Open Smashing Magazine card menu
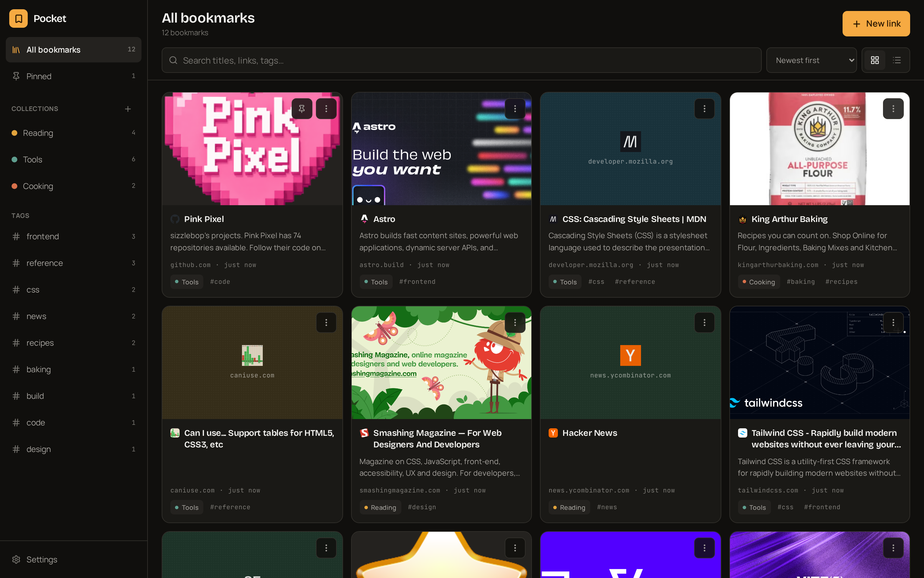The height and width of the screenshot is (578, 924). tap(515, 323)
